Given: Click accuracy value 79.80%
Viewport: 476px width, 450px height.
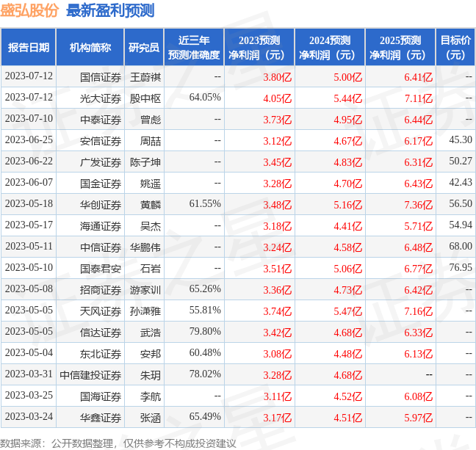Looking at the screenshot, I should click(x=205, y=331).
